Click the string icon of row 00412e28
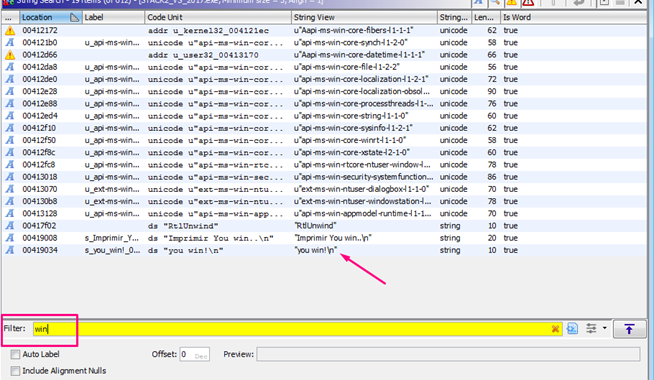 coord(10,91)
